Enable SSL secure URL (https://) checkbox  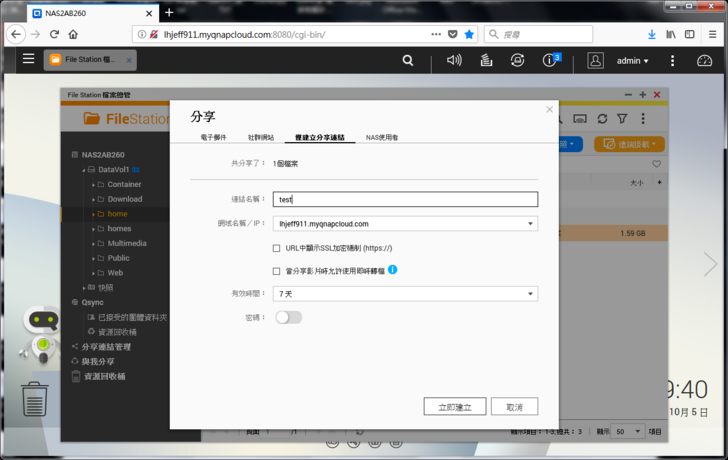(277, 248)
